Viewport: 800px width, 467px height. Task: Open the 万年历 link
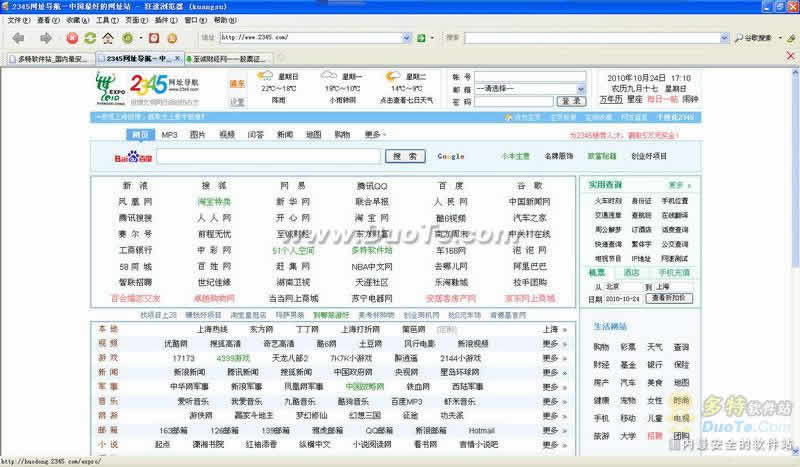(611, 99)
